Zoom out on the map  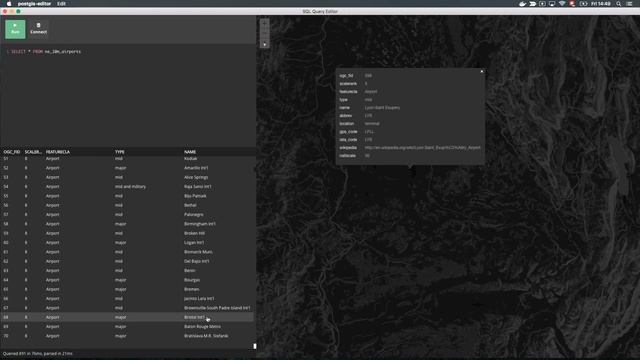(x=264, y=33)
